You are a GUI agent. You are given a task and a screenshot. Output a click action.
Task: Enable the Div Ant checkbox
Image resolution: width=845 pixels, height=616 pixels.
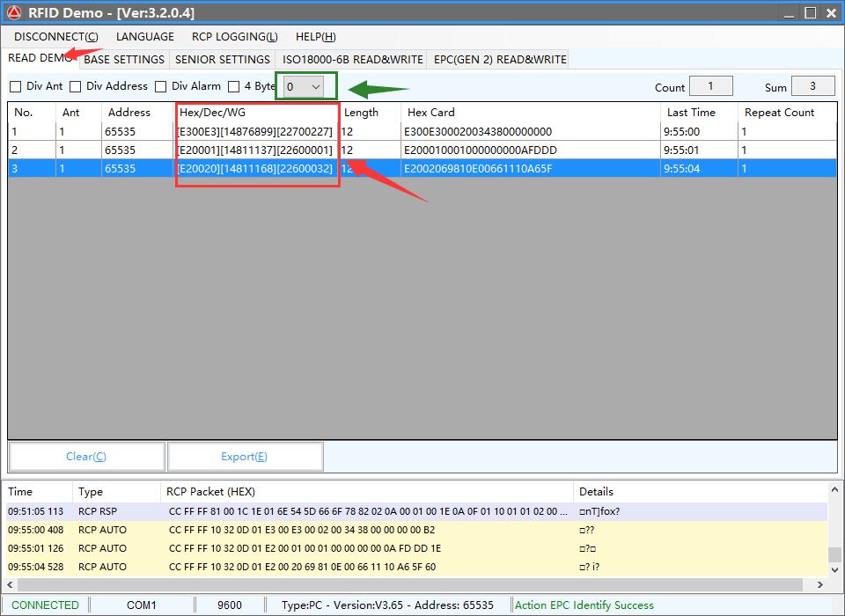pyautogui.click(x=16, y=86)
